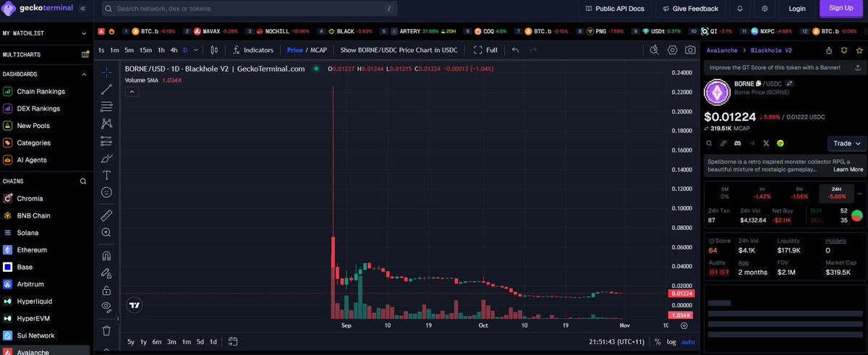Screen dimensions: 868x355
Task: Open the BORNE Telegram link
Action: pyautogui.click(x=752, y=143)
